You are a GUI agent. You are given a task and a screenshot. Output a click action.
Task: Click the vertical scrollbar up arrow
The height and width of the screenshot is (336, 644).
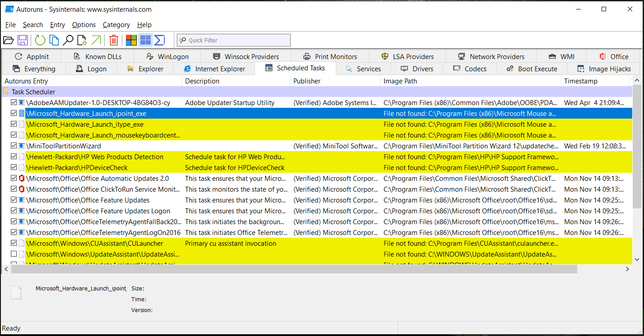coord(637,81)
